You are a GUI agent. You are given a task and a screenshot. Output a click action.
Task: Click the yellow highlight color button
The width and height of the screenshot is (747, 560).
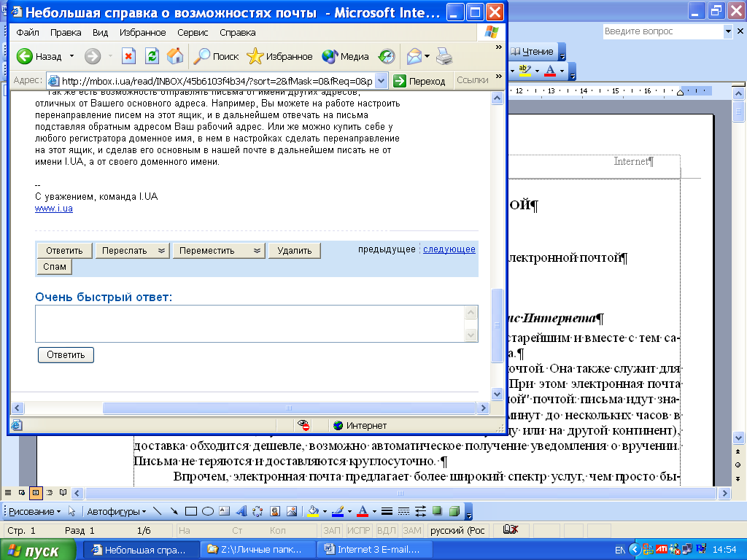point(525,71)
